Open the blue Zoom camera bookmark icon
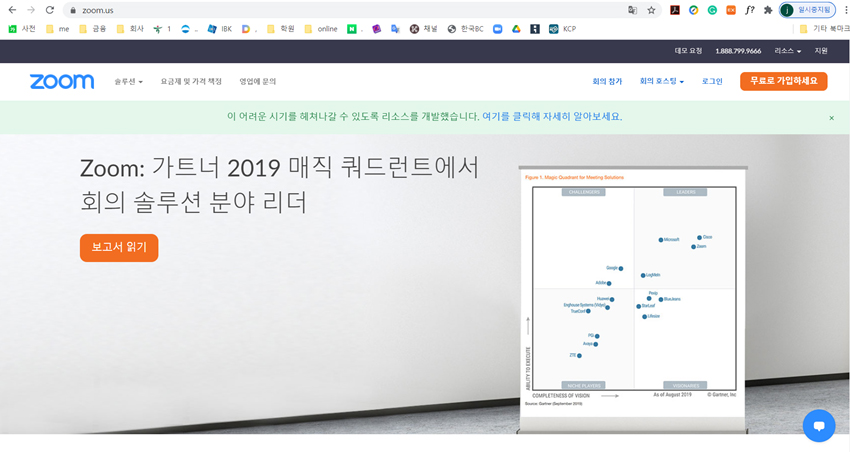 click(x=498, y=29)
